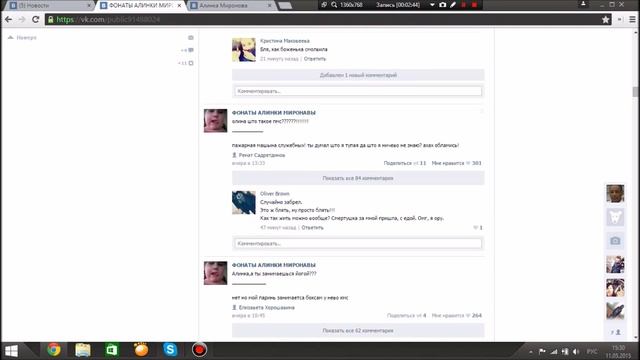Reply to Кристина Маковеева's comment via Ответить

point(315,59)
